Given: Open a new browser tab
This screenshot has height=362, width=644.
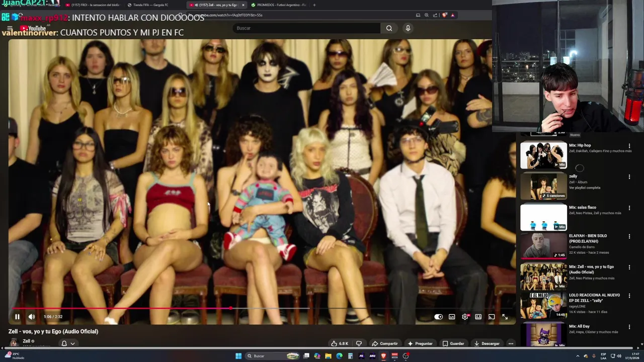Looking at the screenshot, I should [314, 5].
